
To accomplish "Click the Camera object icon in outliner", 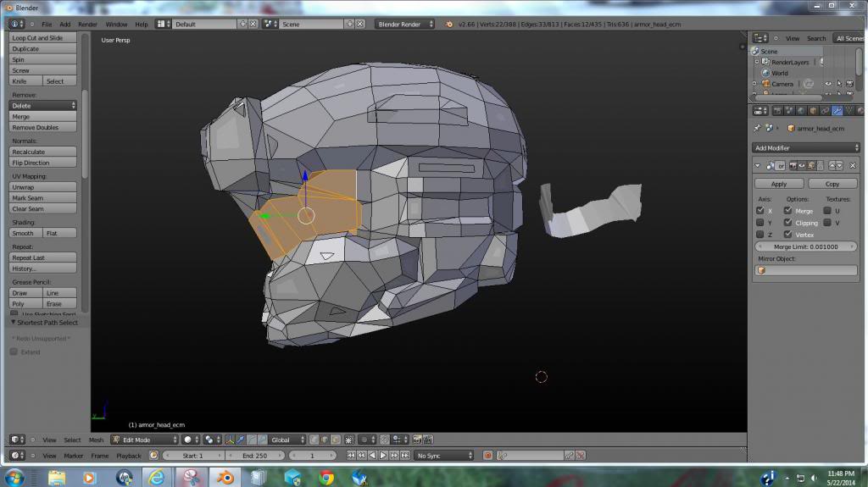I will point(765,84).
